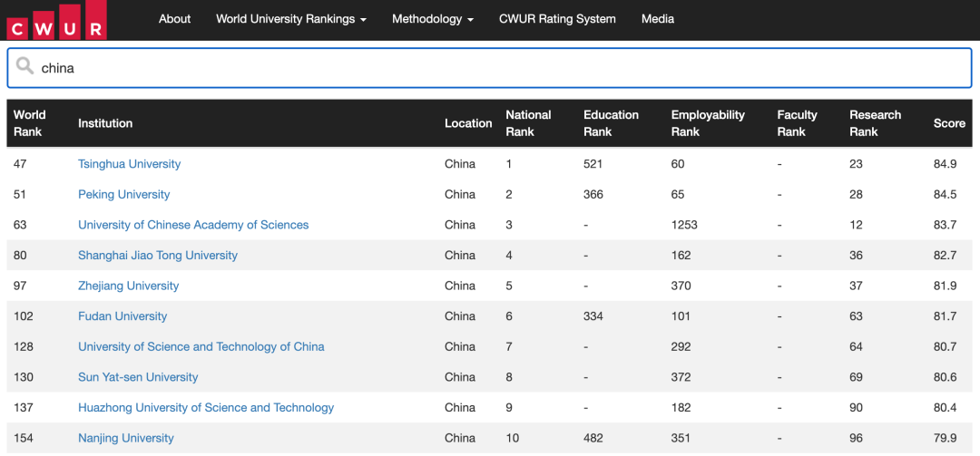Click world rank 137 cell
This screenshot has height=456, width=980.
coord(23,407)
